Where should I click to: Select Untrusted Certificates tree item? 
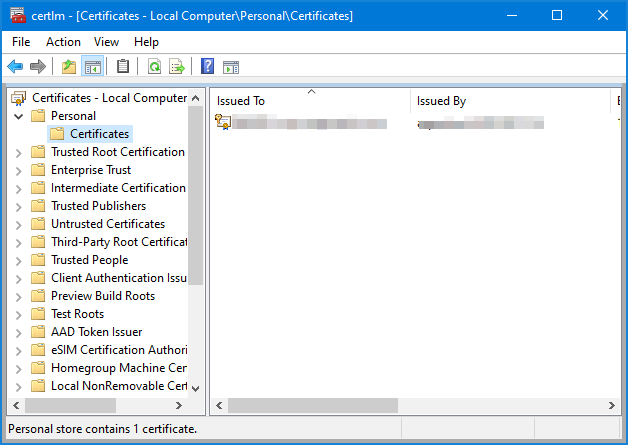[108, 224]
